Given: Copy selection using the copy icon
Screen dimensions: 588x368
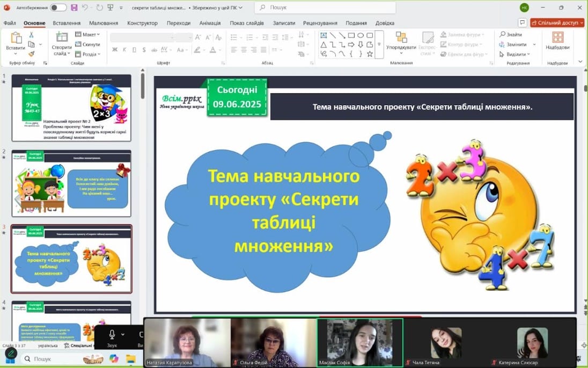Looking at the screenshot, I should click(x=32, y=45).
